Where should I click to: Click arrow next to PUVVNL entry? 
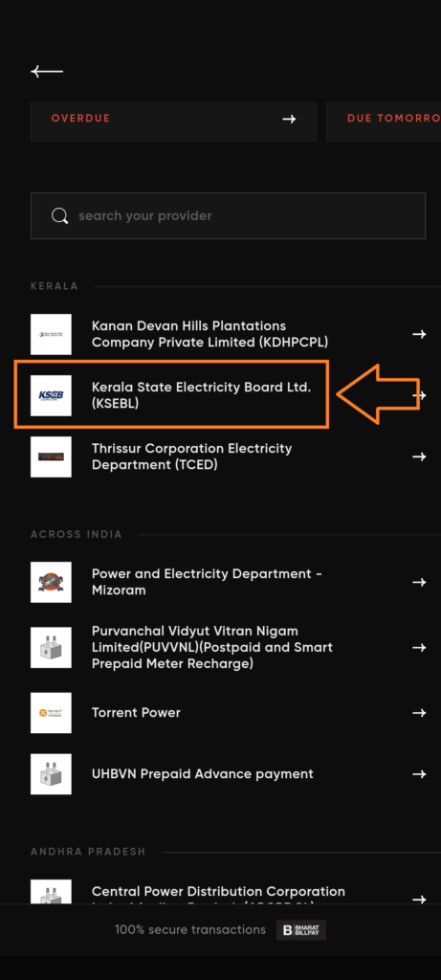pos(419,648)
